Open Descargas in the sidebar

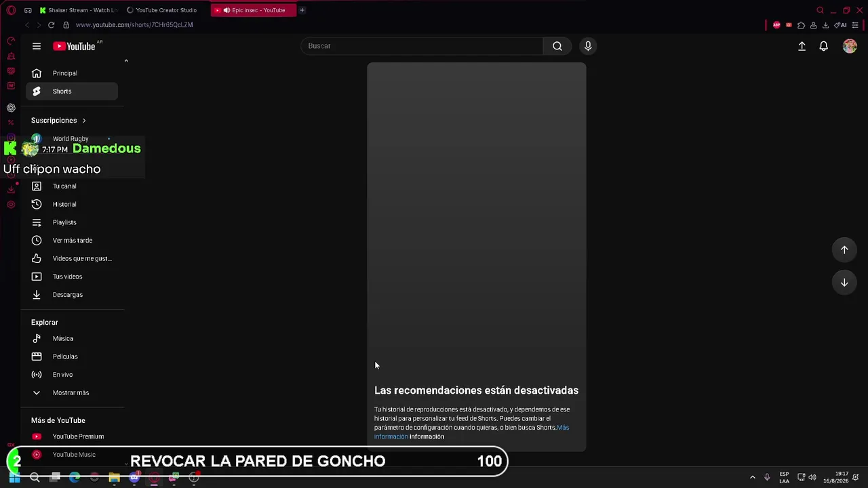(x=71, y=295)
